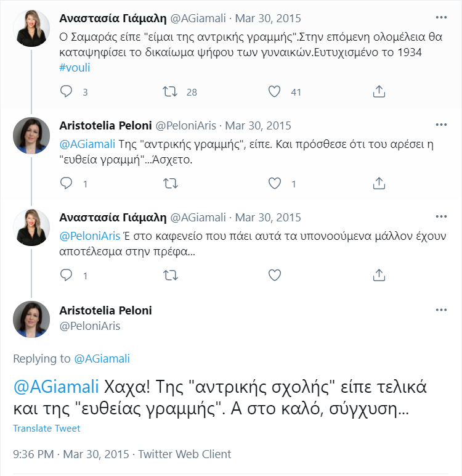
Task: Share the "καφενείο" reply tweet
Action: coord(379,275)
